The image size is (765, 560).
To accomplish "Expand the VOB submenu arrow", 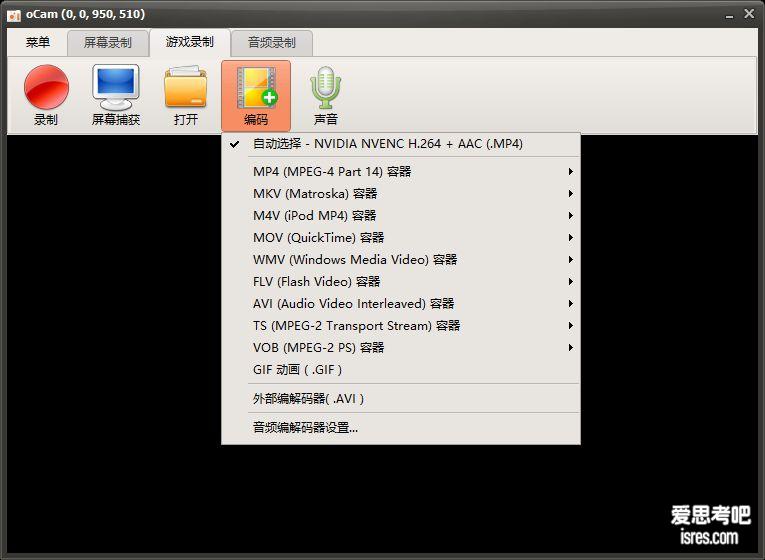I will 570,347.
